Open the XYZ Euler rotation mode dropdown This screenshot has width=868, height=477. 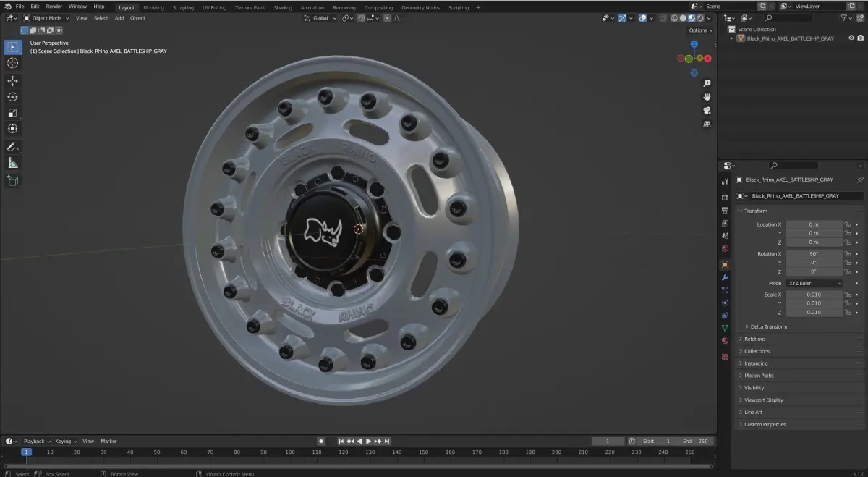[814, 283]
